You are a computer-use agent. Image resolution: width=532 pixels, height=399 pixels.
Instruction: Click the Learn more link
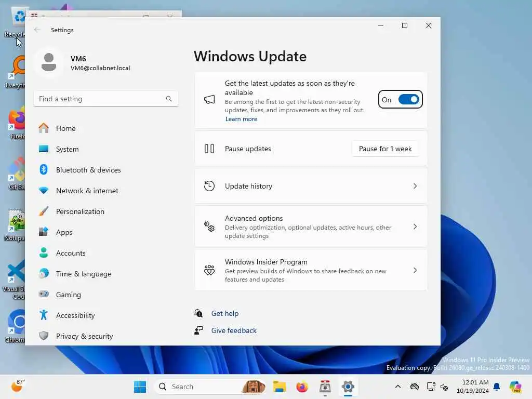[241, 119]
